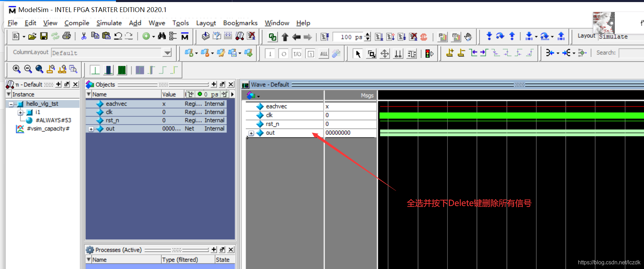Screen dimensions: 644x269
Task: Save using the floppy disk icon
Action: click(x=44, y=36)
